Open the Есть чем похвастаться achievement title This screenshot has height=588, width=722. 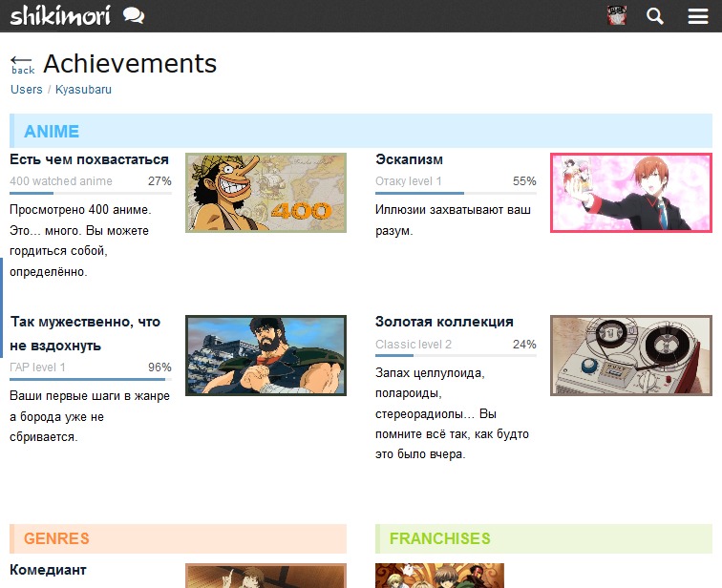[x=90, y=159]
